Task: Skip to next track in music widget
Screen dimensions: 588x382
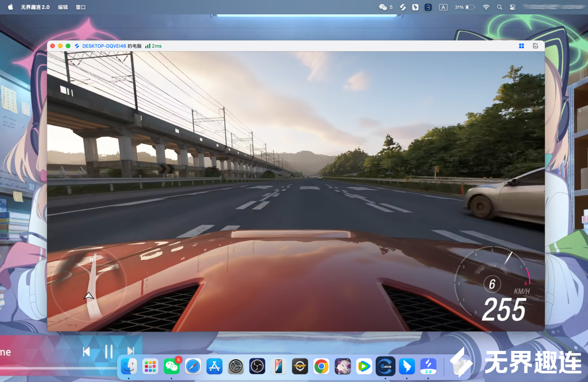Action: pos(131,351)
